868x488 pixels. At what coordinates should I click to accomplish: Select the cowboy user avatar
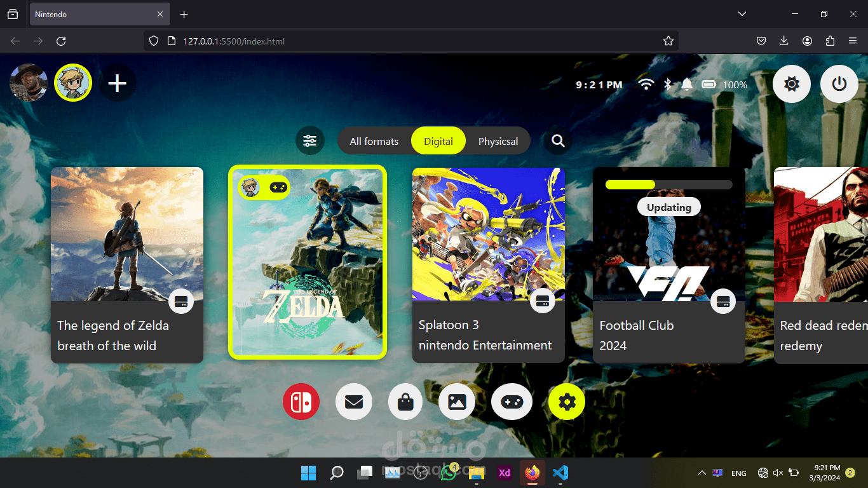coord(29,83)
